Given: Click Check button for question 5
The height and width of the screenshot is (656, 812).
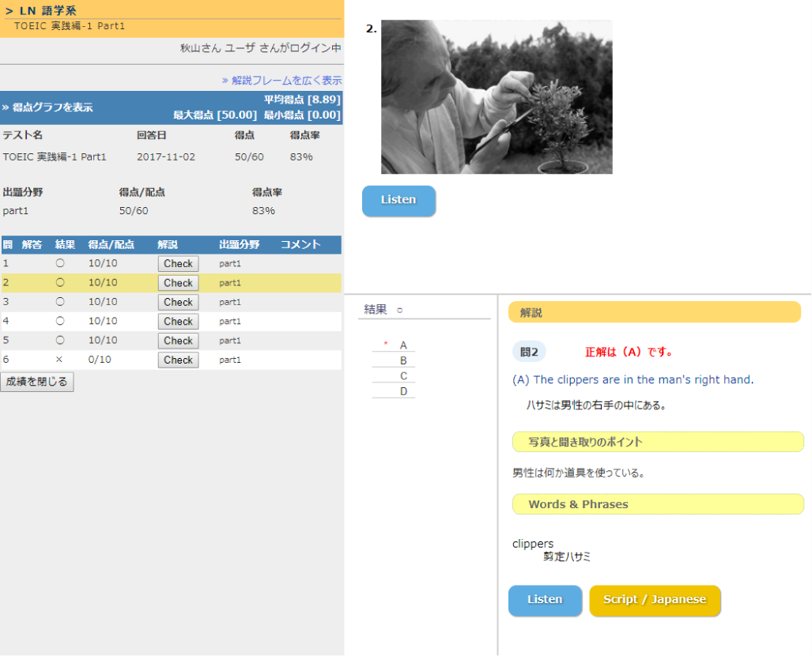Looking at the screenshot, I should pyautogui.click(x=178, y=341).
